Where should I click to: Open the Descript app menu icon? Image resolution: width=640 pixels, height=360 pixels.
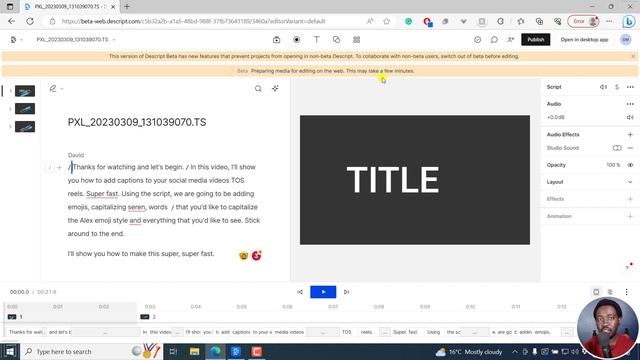click(x=13, y=40)
